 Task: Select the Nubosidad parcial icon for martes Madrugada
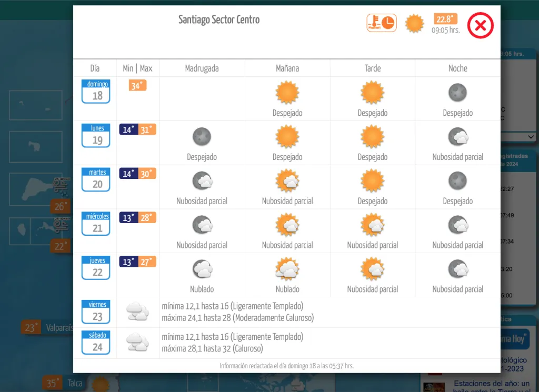(202, 180)
